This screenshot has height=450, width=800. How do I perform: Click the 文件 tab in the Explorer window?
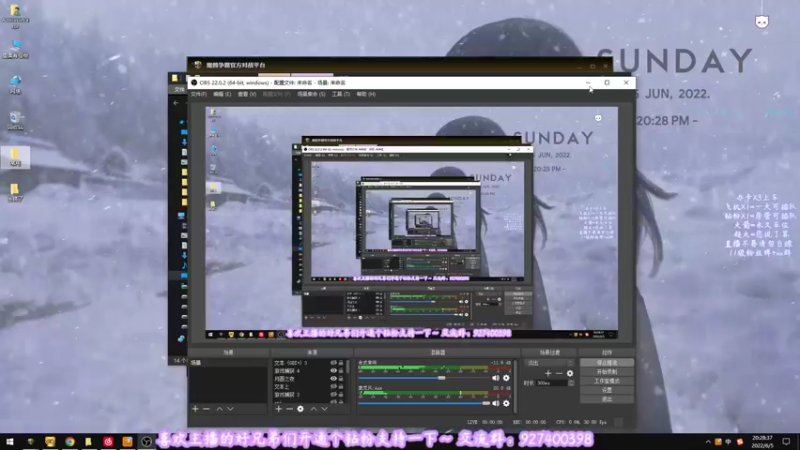pyautogui.click(x=179, y=89)
